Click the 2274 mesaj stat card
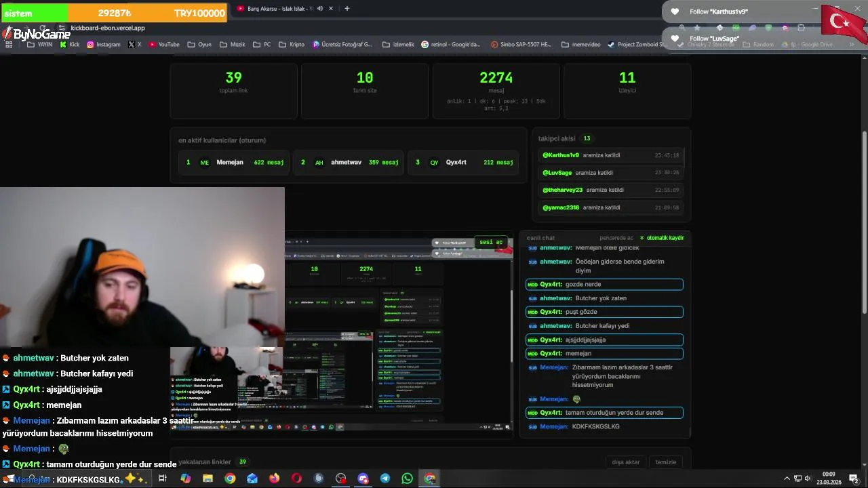 pyautogui.click(x=496, y=91)
